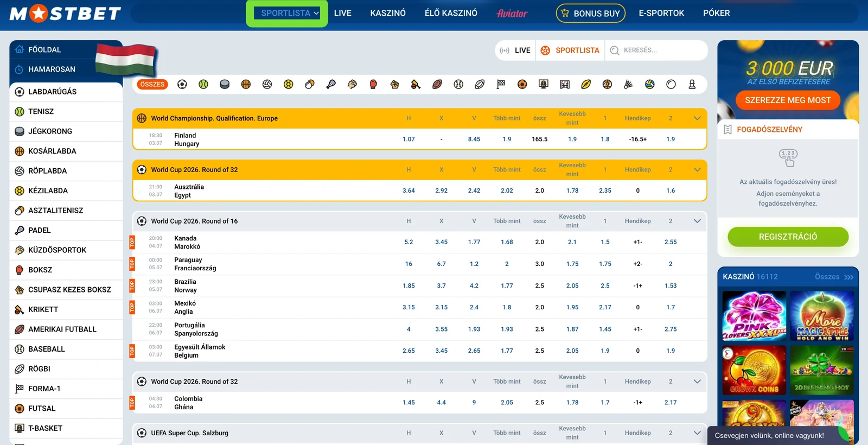Open LABDARÚGÁS in the left sidebar
Screen dimensions: 868x445
66,92
